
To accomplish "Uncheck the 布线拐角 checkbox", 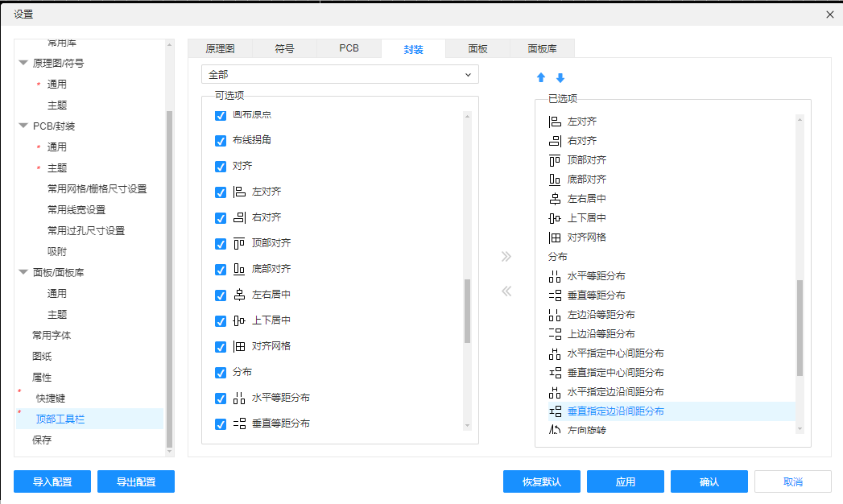I will [x=221, y=141].
